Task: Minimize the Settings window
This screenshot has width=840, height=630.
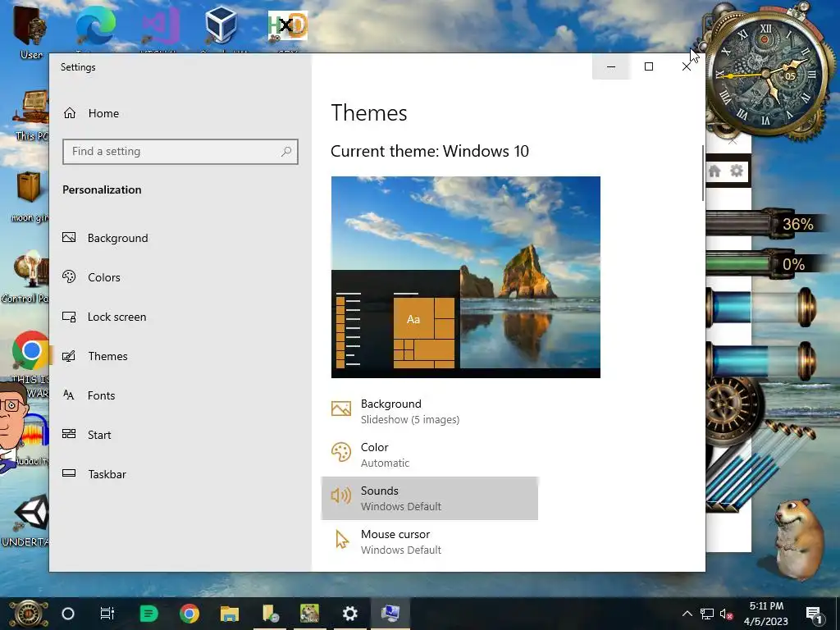Action: (x=610, y=67)
